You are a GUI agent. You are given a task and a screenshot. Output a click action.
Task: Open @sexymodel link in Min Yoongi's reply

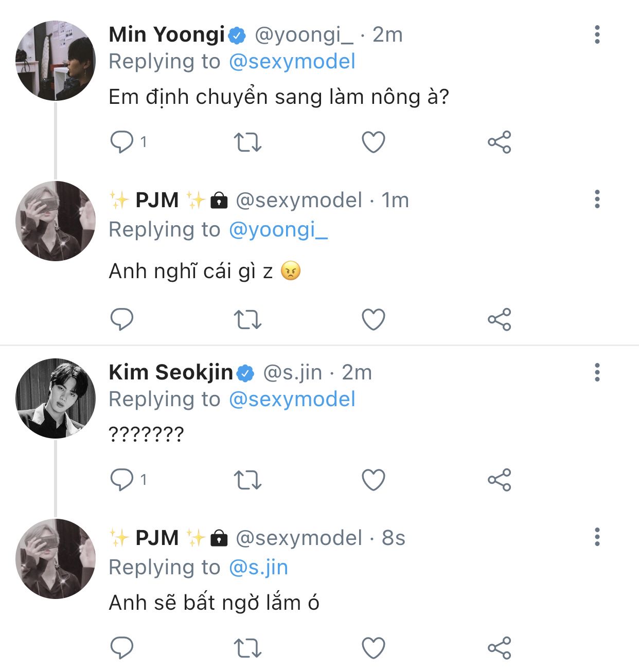(x=292, y=62)
